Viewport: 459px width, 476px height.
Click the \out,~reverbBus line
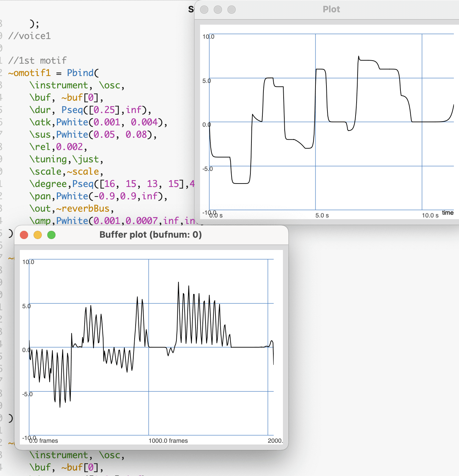coord(72,209)
